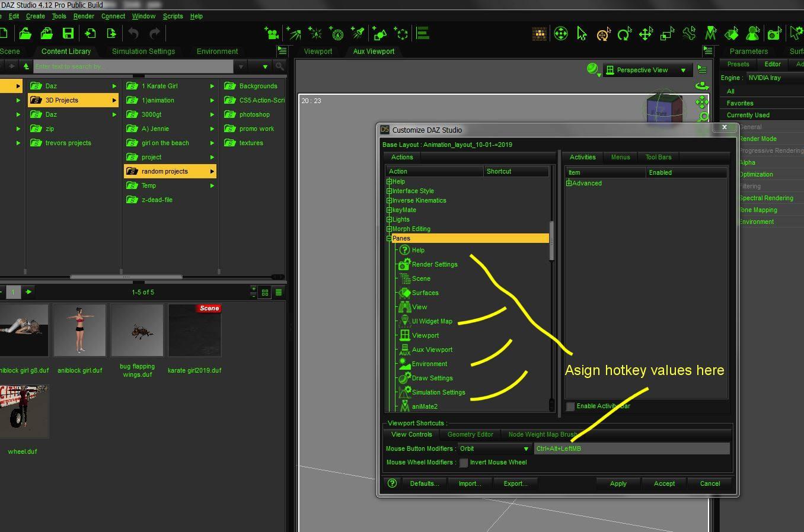
Task: Click the viewport draw style sphere icon
Action: (x=592, y=70)
